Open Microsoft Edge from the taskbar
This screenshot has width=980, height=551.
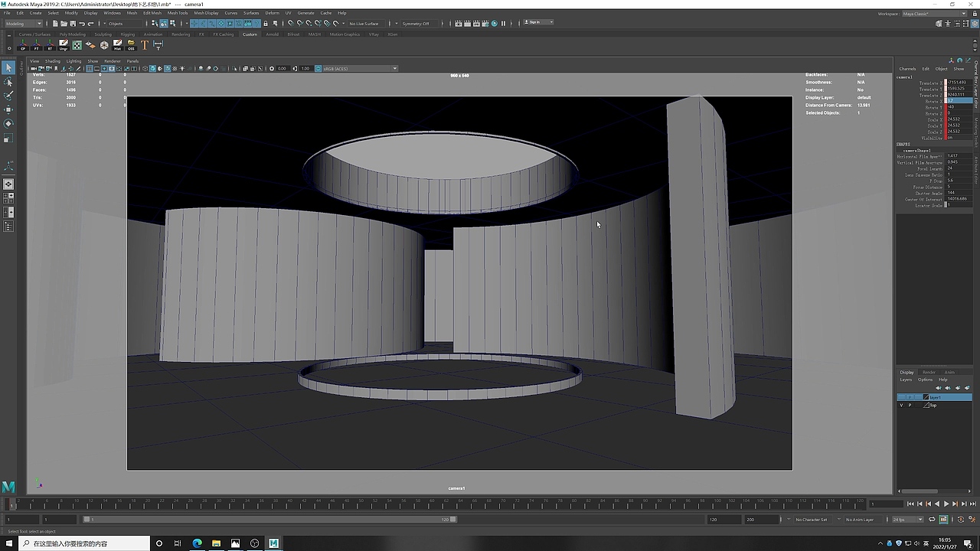[197, 543]
